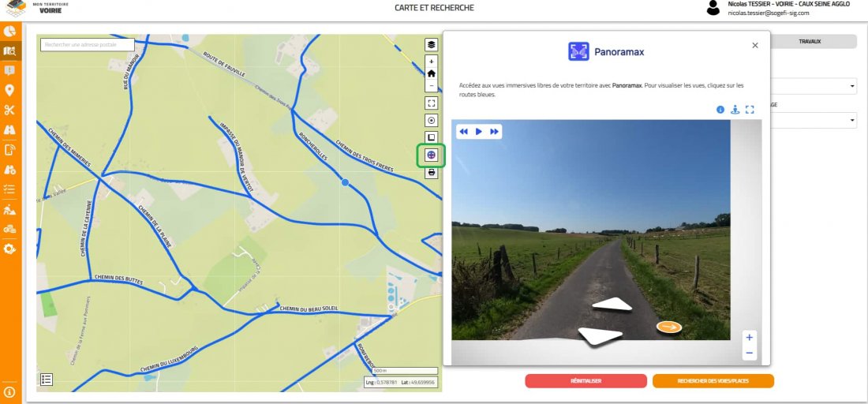Toggle map fullscreen mode
The height and width of the screenshot is (404, 868).
[431, 103]
